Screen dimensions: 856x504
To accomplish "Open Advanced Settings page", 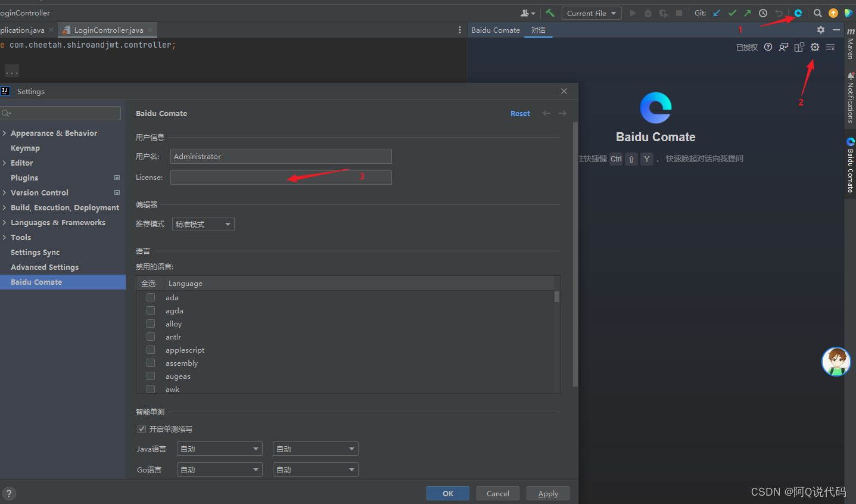I will pyautogui.click(x=45, y=267).
